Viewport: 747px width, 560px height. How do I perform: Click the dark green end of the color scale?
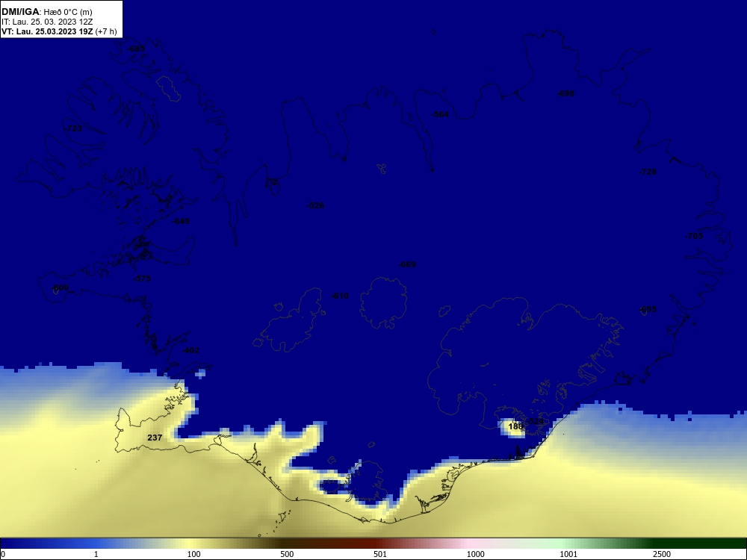pos(701,544)
